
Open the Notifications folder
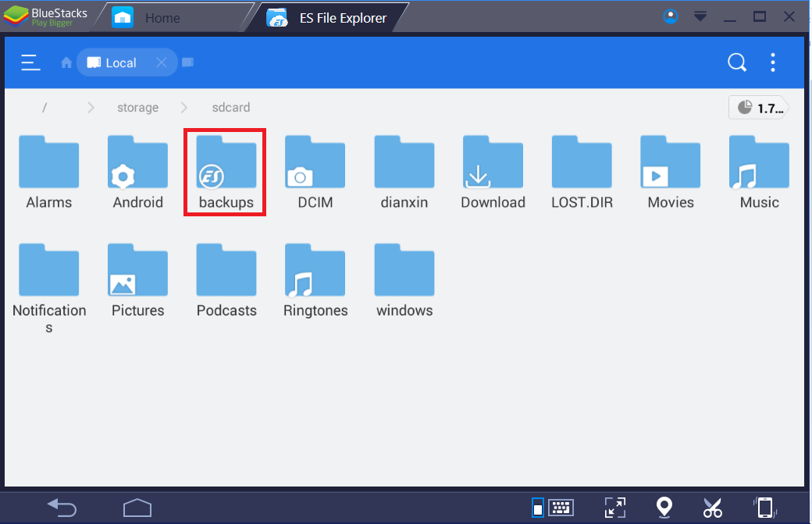49,289
